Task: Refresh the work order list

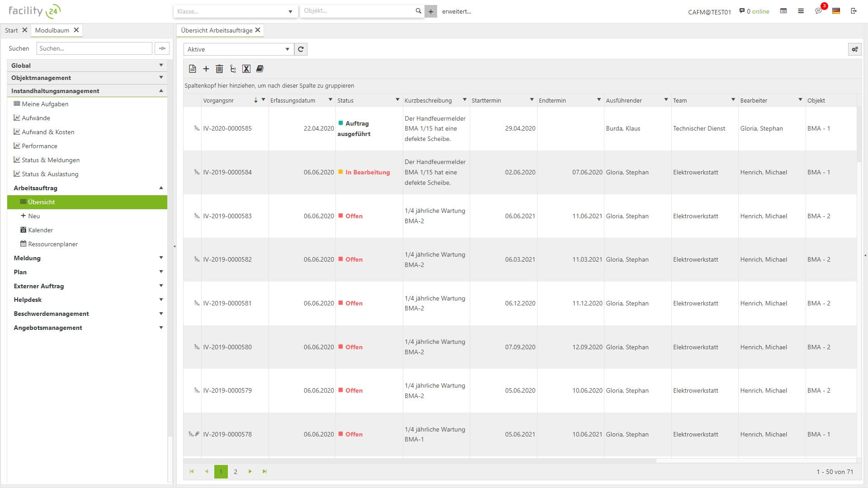Action: pyautogui.click(x=301, y=49)
